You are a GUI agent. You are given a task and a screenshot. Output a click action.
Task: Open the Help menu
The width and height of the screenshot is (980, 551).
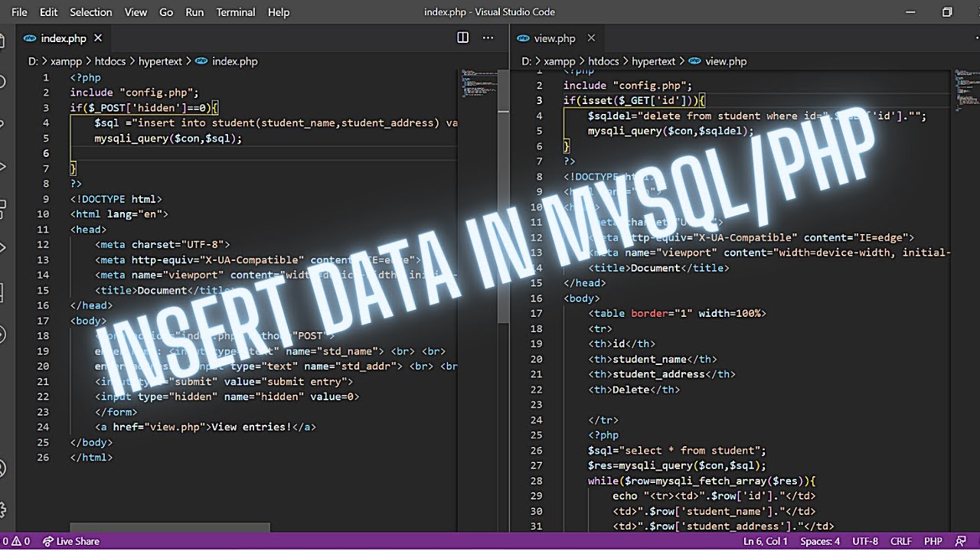[x=279, y=12]
